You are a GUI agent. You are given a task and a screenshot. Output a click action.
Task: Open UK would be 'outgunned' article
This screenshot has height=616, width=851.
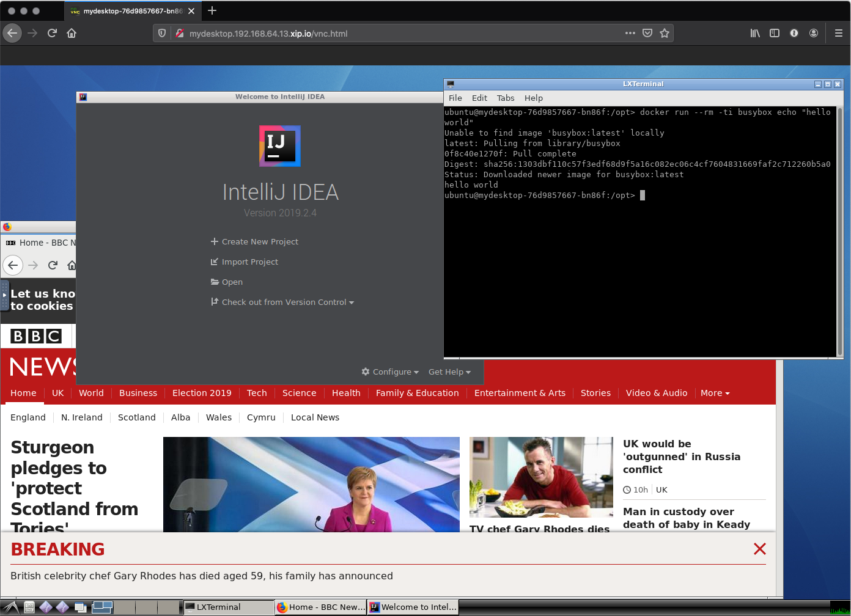(682, 457)
